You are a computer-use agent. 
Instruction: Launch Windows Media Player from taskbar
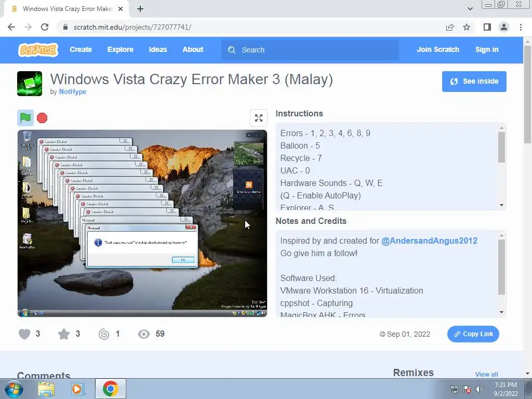tap(77, 389)
